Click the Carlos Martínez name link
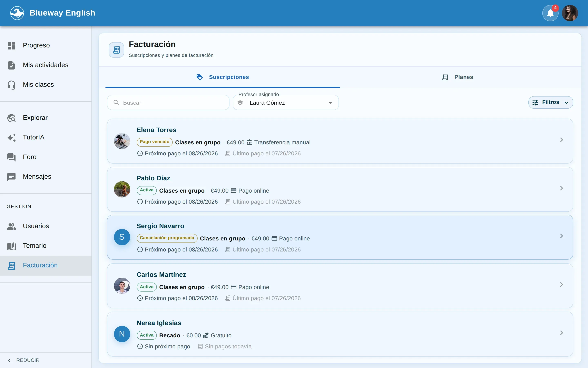 (161, 275)
